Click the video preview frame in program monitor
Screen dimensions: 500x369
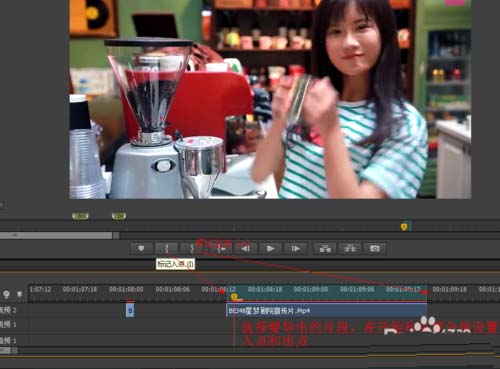(x=270, y=99)
